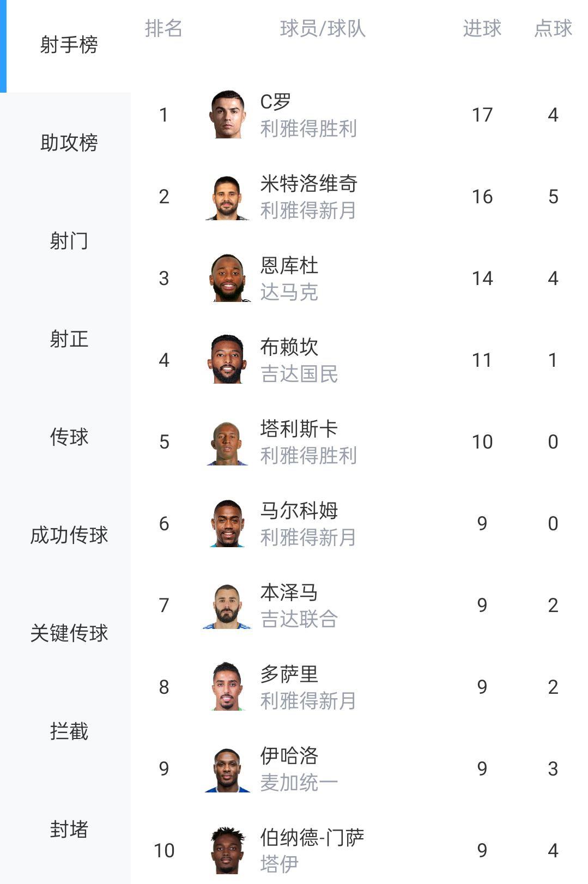Select 伯纳德-门萨 player avatar
The width and height of the screenshot is (588, 884).
(x=227, y=850)
